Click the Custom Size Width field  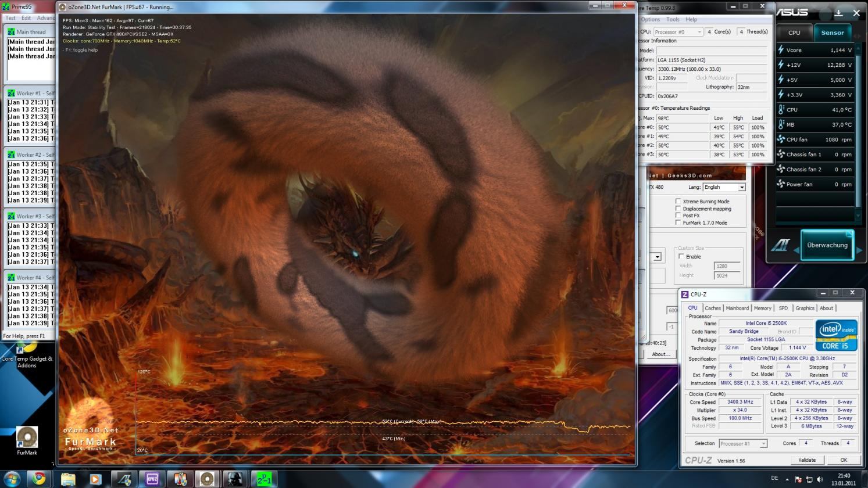(727, 266)
